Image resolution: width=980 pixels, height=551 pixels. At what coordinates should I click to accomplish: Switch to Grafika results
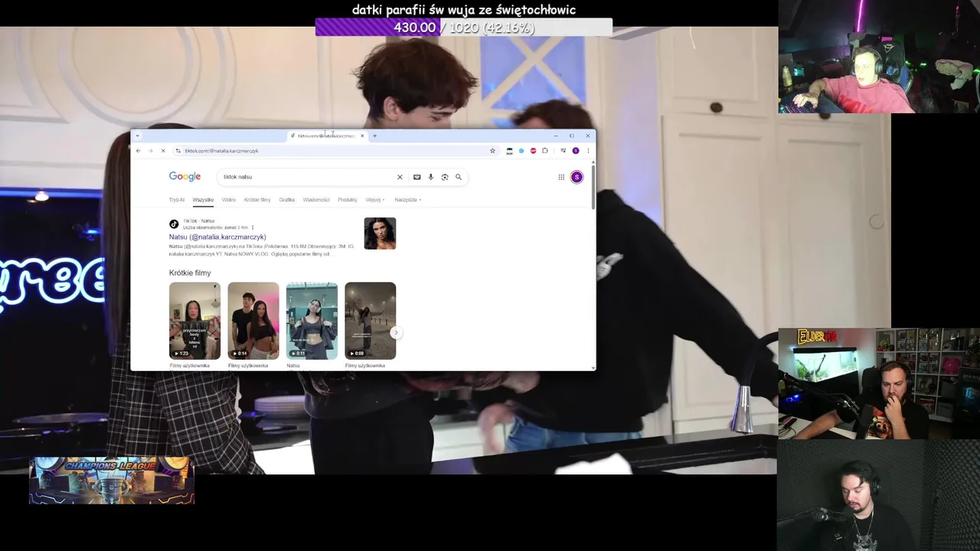[x=287, y=200]
